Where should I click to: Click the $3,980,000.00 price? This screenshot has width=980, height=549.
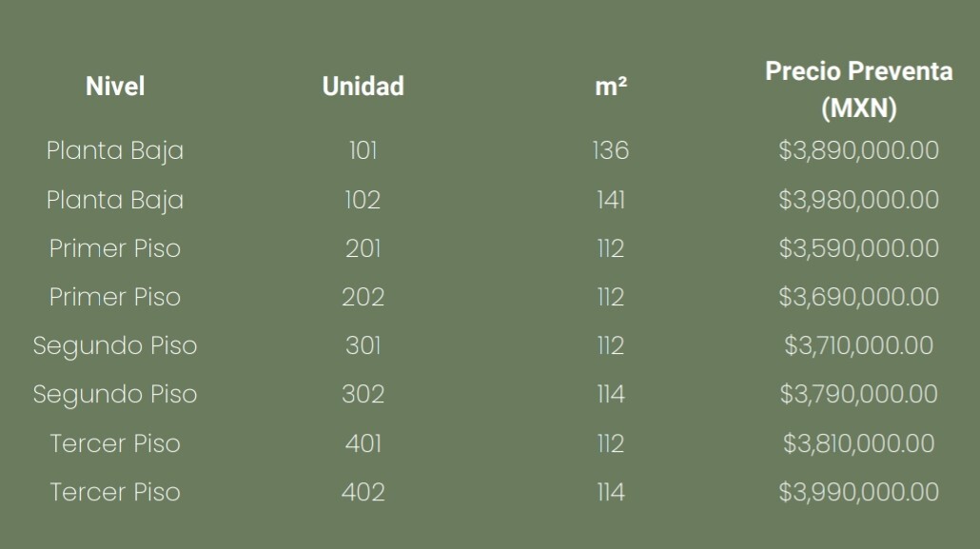click(x=859, y=200)
